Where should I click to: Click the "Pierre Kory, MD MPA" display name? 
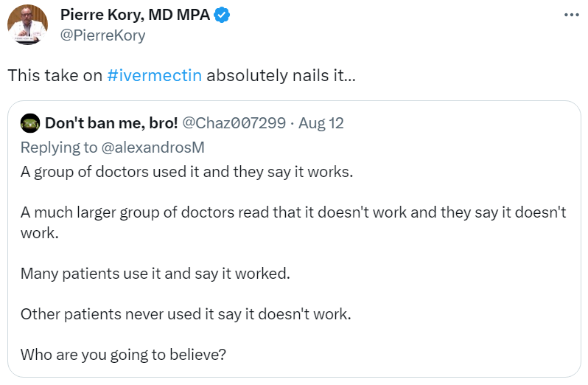pyautogui.click(x=135, y=15)
